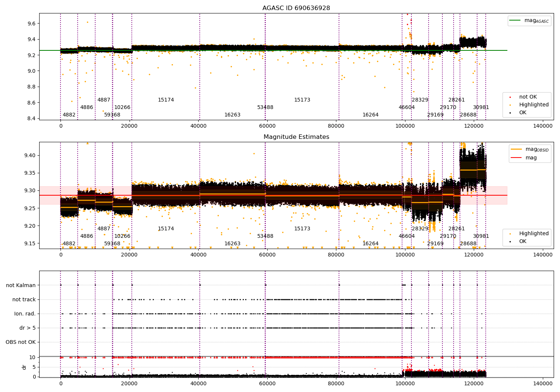Click the title 'AGASC ID 690636928'
Screen dimensions: 560x392
[296, 8]
